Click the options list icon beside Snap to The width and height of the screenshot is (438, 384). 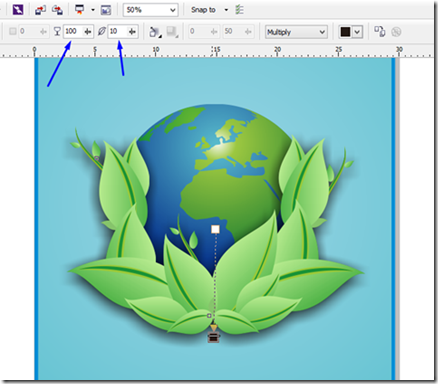coord(239,10)
